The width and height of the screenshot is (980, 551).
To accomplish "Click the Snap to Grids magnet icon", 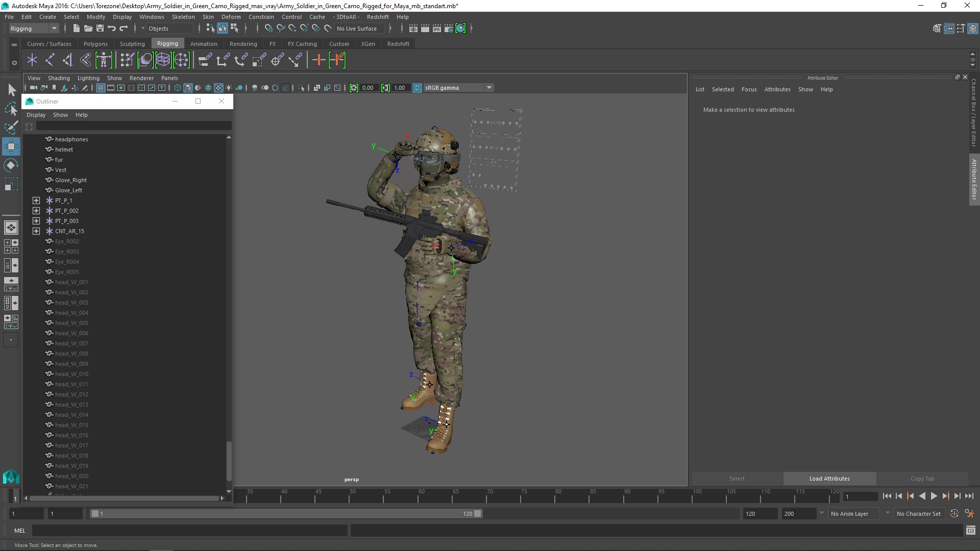I will coord(268,29).
